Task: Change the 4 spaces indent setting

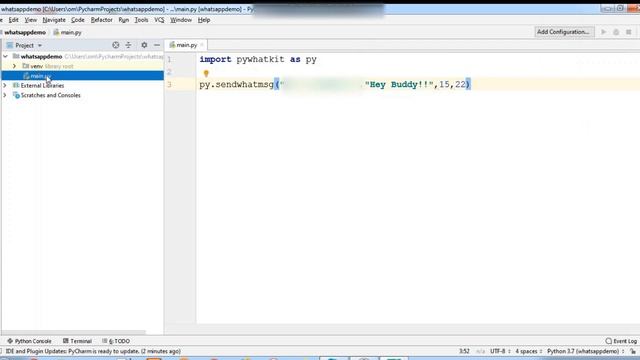Action: pyautogui.click(x=529, y=351)
